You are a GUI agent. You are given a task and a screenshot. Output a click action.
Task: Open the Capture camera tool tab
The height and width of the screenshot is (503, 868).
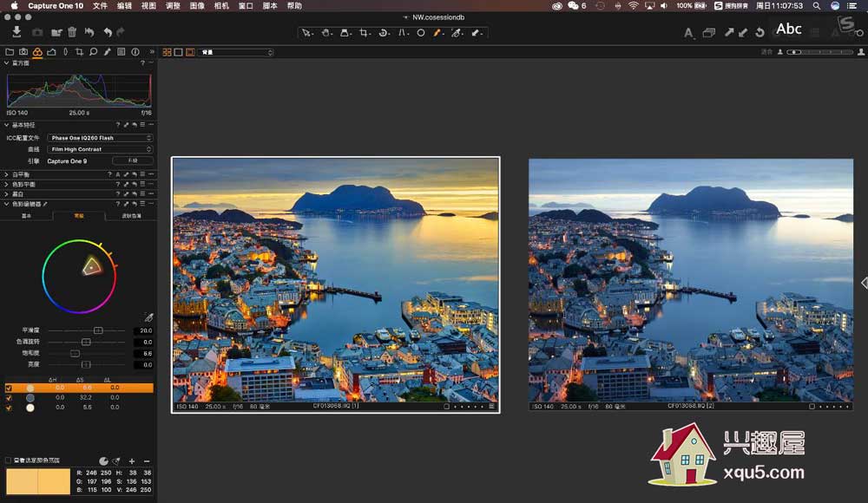(23, 52)
